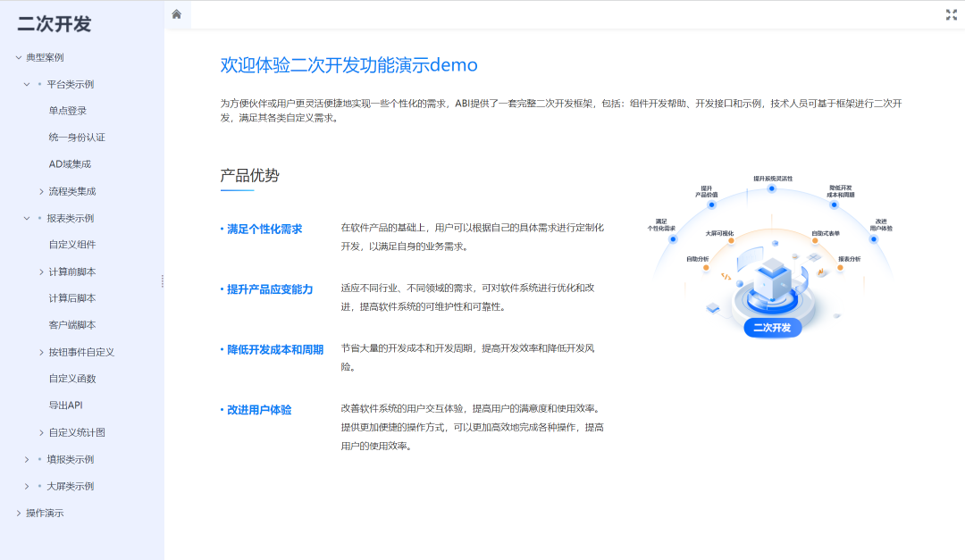This screenshot has height=560, width=965.
Task: Click the 改进用户体验 heading link
Action: (x=259, y=410)
